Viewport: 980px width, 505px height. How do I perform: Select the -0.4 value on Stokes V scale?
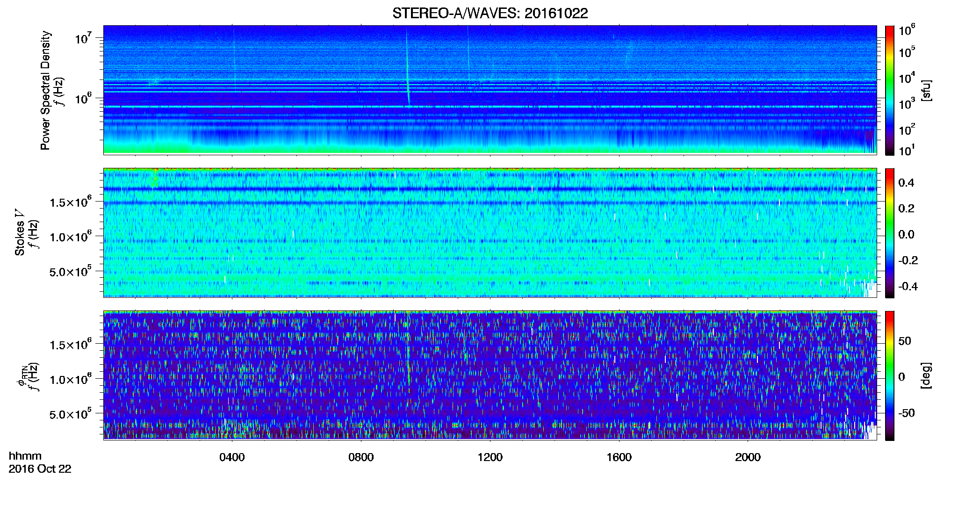tap(908, 286)
